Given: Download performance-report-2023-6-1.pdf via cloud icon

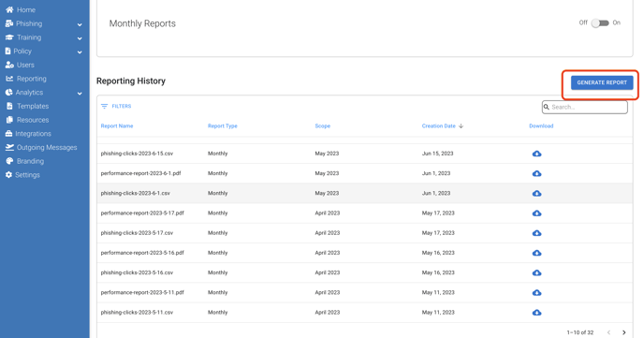Looking at the screenshot, I should click(x=536, y=173).
